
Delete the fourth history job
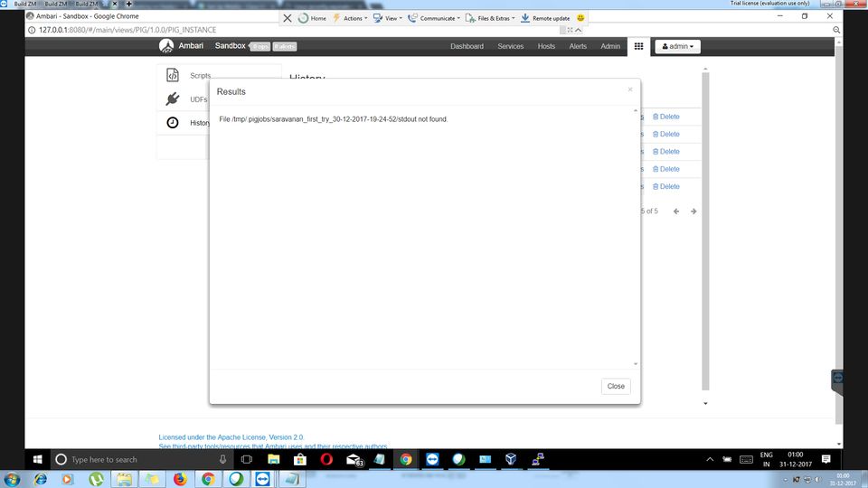pyautogui.click(x=666, y=169)
